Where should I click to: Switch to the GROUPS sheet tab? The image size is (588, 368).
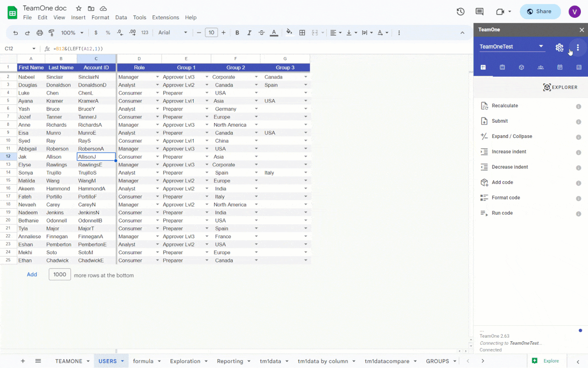click(x=438, y=361)
